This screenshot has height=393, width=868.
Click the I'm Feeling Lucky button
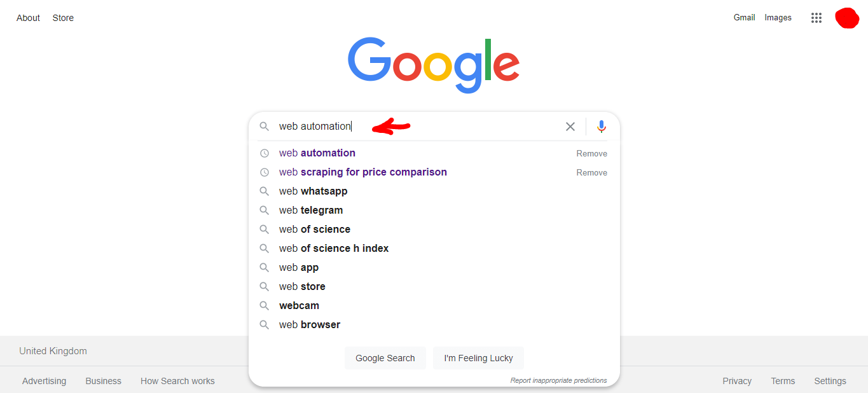pos(478,358)
